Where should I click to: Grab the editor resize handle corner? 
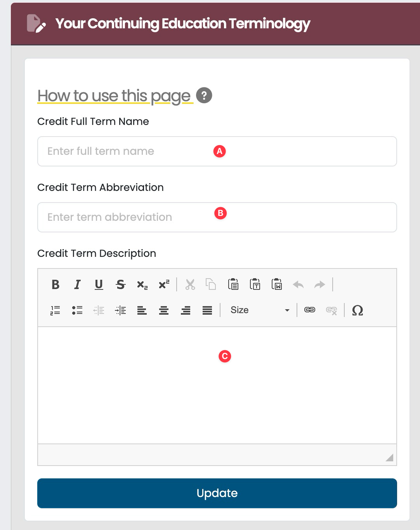pos(390,458)
